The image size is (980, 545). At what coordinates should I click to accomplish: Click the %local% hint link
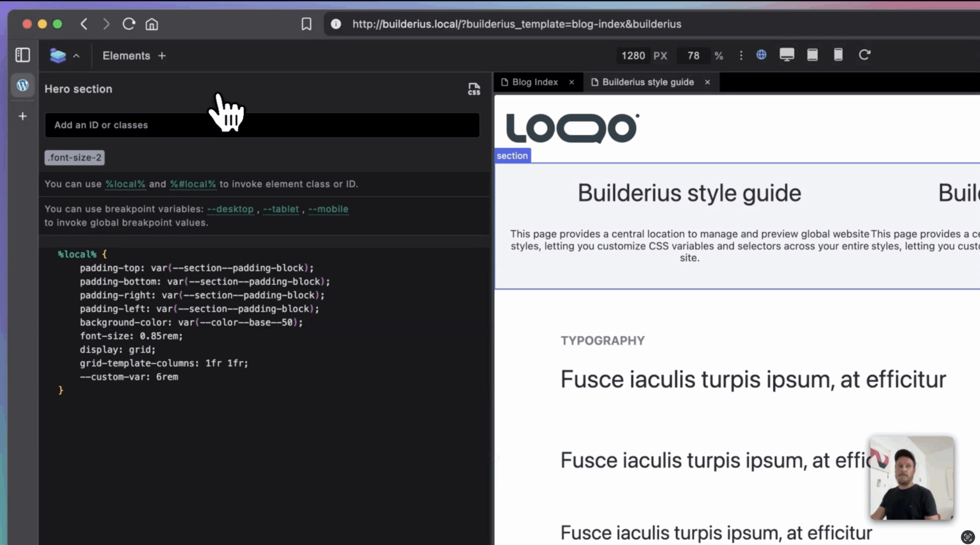pos(125,184)
